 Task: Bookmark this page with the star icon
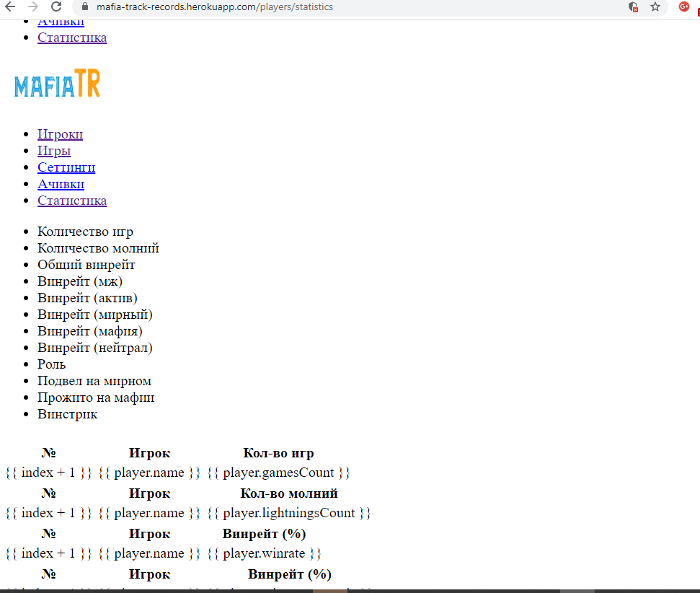[x=655, y=7]
